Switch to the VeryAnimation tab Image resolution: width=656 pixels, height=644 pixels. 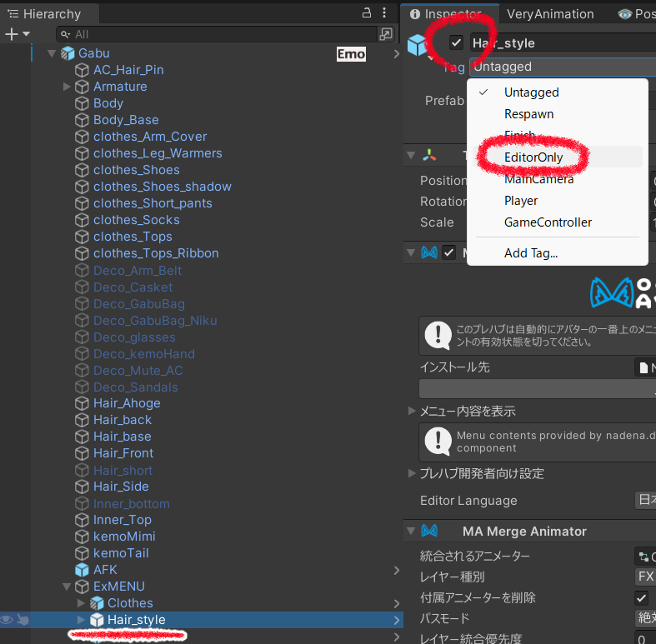click(x=550, y=14)
